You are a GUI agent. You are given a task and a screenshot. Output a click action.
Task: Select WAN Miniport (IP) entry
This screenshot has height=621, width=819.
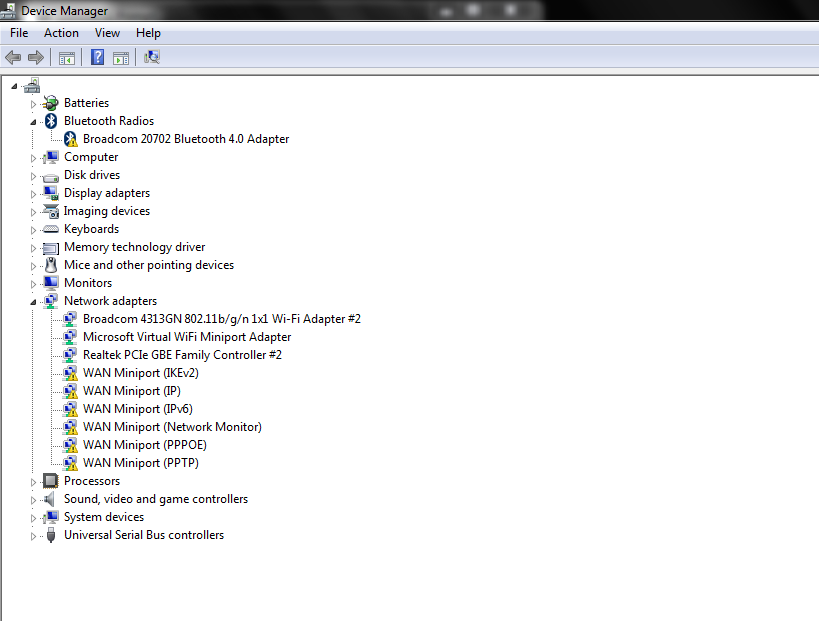pos(132,391)
